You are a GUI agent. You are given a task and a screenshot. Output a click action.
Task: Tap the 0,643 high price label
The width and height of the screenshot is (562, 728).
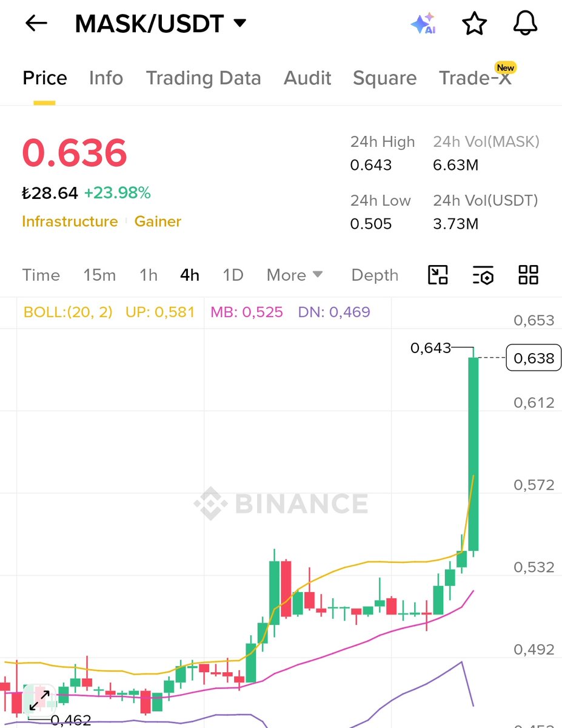click(430, 348)
